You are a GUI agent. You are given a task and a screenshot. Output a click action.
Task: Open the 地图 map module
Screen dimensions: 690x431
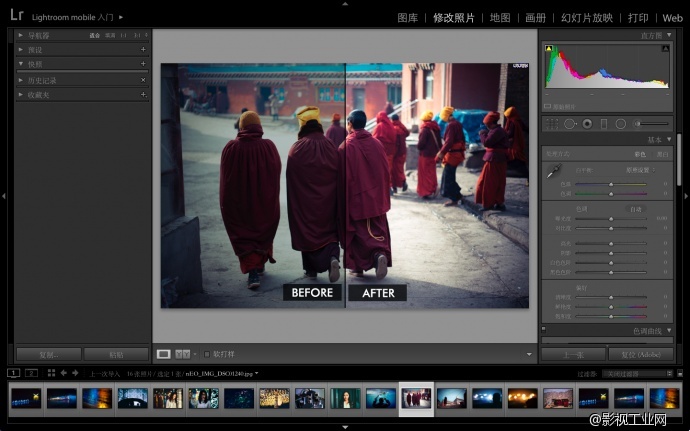501,18
